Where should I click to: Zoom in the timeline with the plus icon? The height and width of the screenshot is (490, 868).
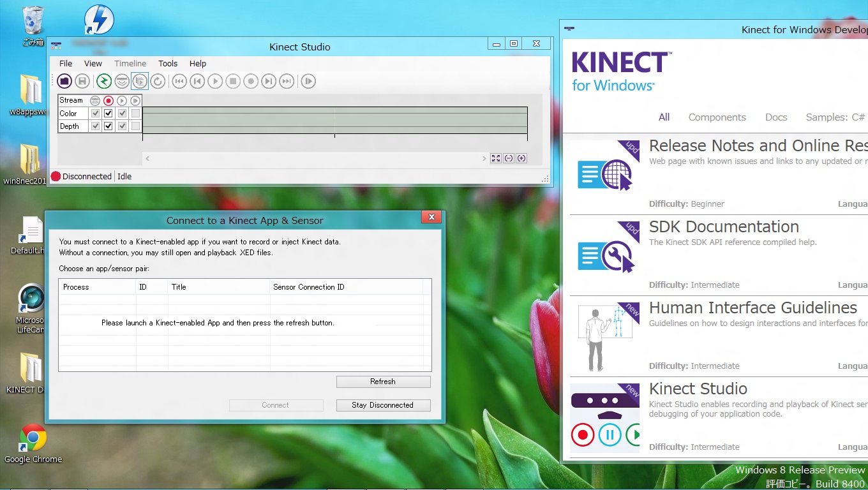(x=521, y=158)
